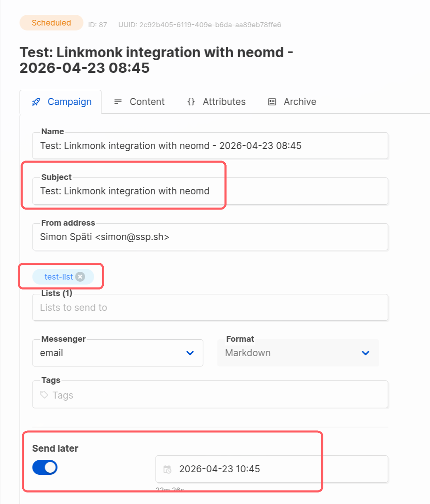Click the Subject field containing the test subject
Viewport: 430px width, 504px height.
[x=210, y=191]
